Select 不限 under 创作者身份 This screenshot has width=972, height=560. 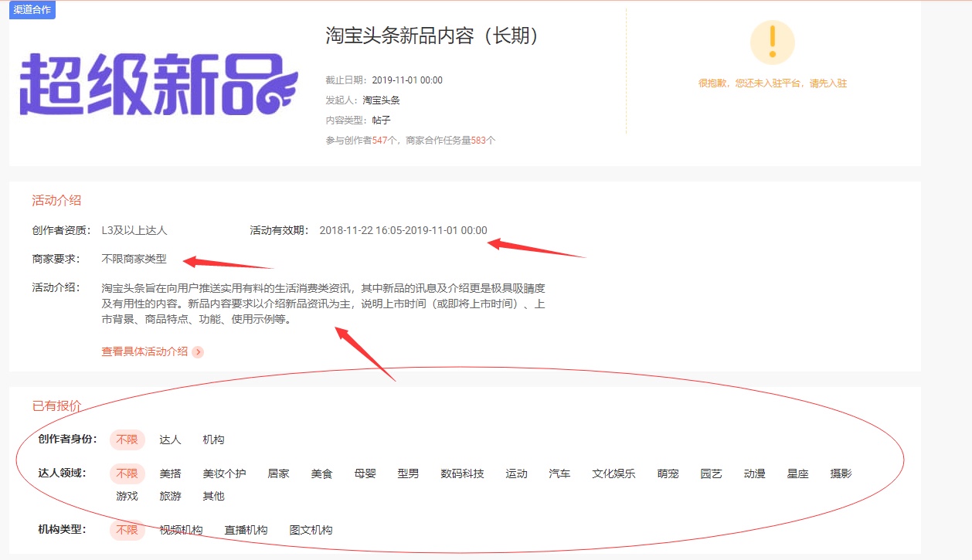click(x=127, y=440)
